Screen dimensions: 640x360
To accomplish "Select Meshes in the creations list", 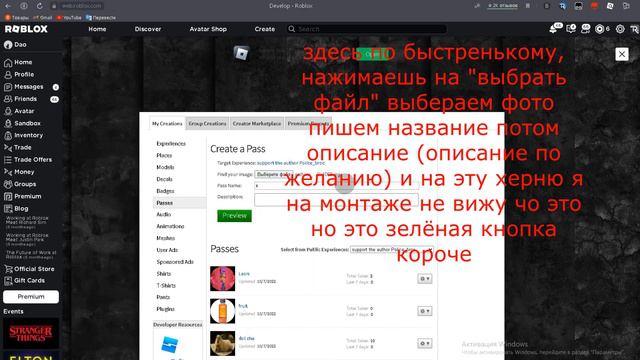I will pyautogui.click(x=166, y=238).
